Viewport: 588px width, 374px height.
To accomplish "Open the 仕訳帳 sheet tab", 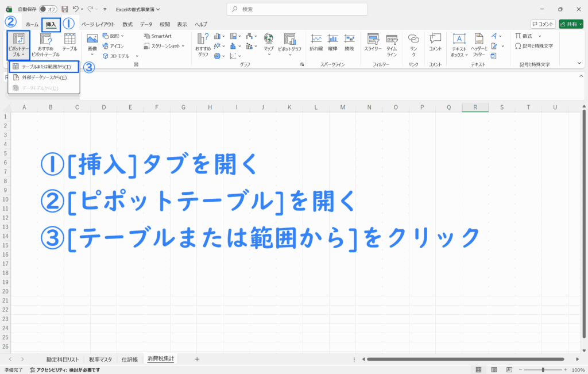I will (129, 359).
